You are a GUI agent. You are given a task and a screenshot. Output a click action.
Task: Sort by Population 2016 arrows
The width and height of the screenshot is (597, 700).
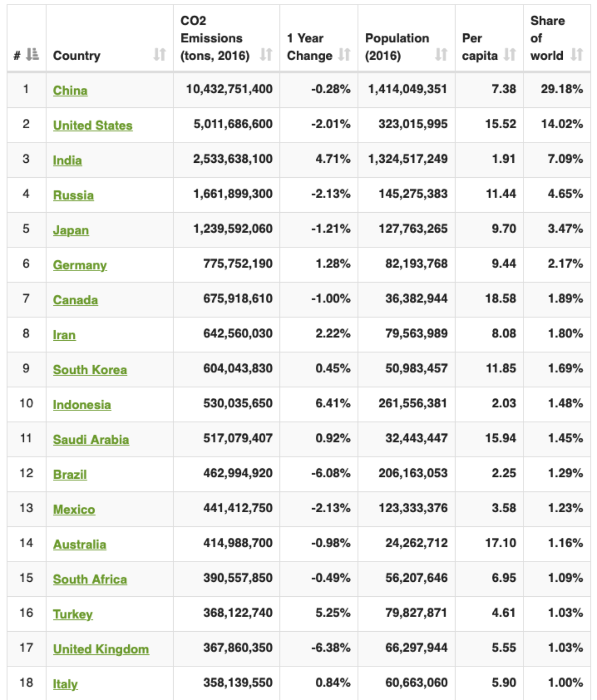[441, 54]
